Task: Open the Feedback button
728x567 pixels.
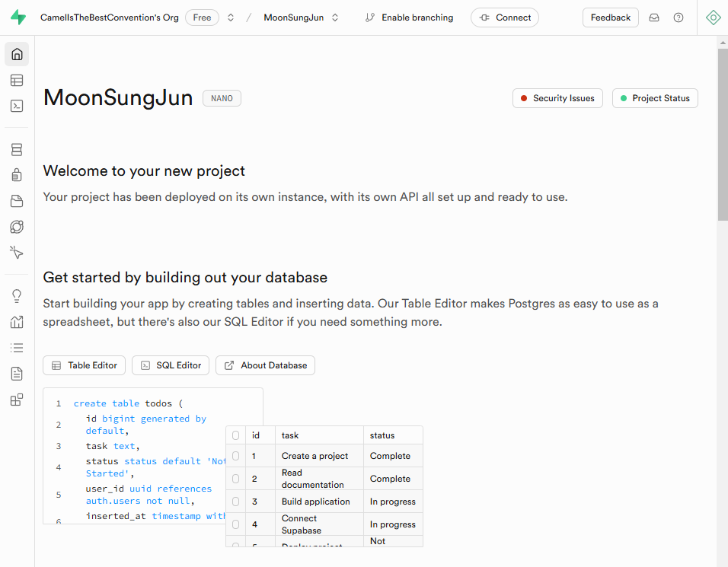Action: (x=610, y=18)
